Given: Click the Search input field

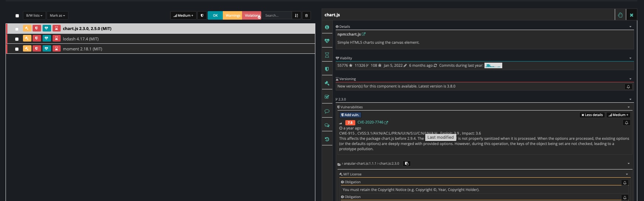Looking at the screenshot, I should click(277, 16).
